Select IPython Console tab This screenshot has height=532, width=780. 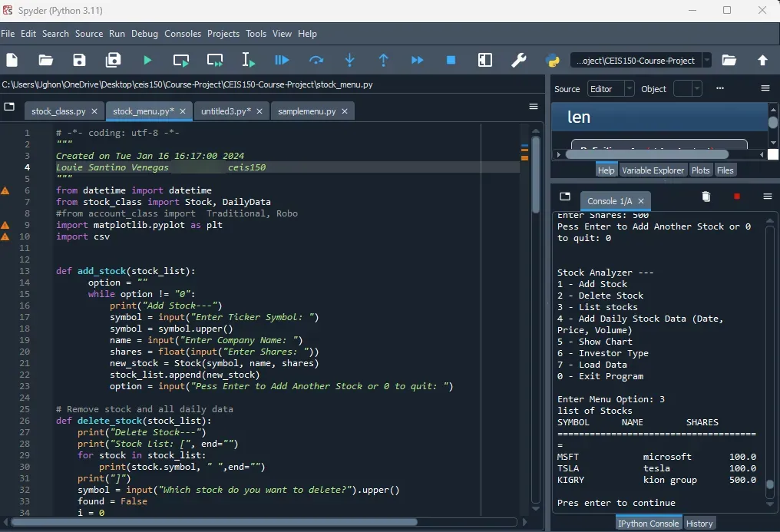648,524
